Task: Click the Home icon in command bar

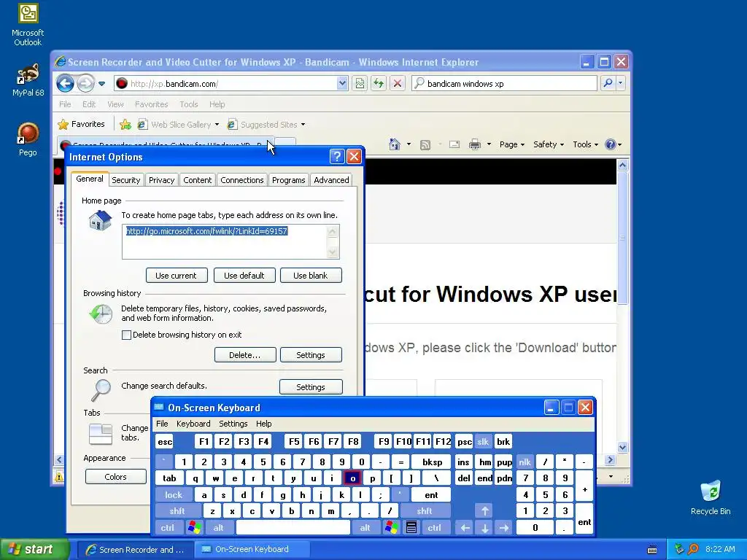Action: (x=395, y=144)
